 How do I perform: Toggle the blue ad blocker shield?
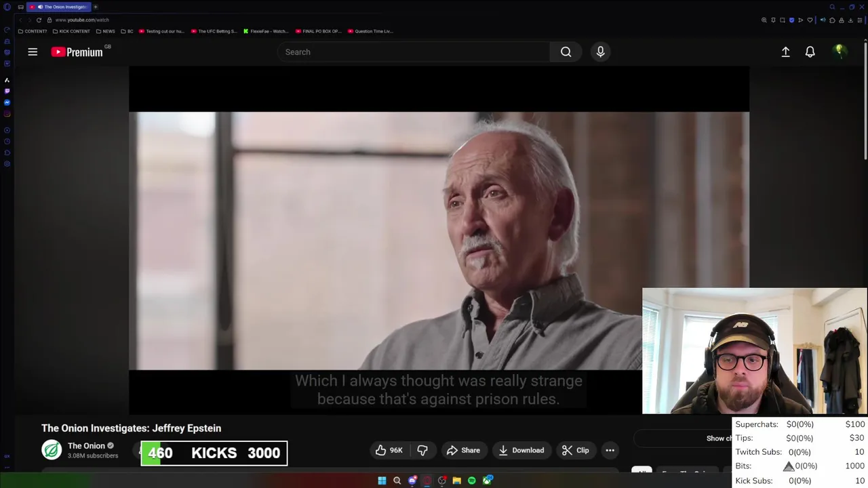pos(791,20)
